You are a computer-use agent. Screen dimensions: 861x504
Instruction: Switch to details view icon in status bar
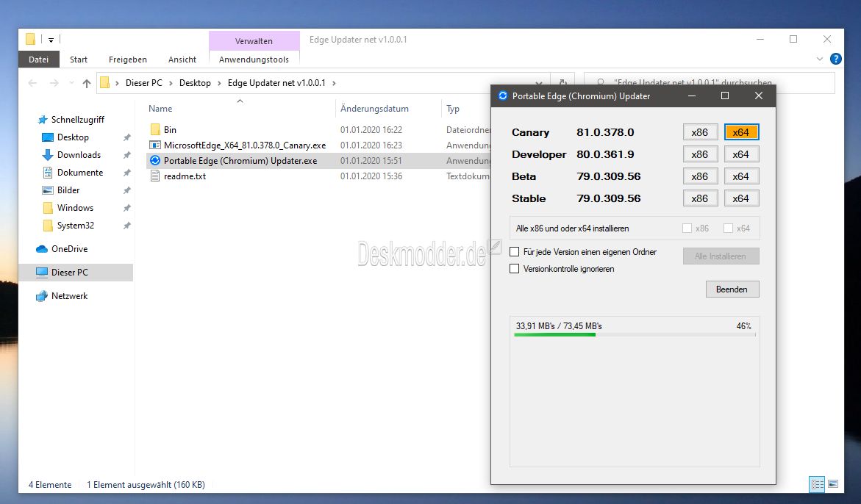tap(817, 484)
